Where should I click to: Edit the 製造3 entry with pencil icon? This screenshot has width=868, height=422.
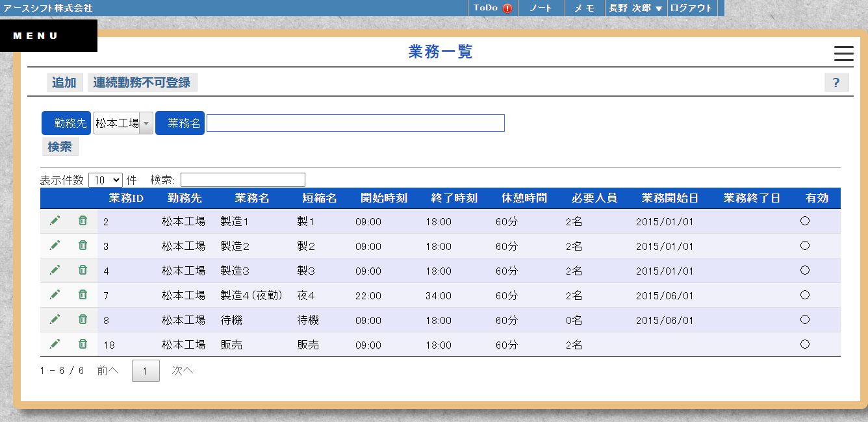pyautogui.click(x=55, y=270)
